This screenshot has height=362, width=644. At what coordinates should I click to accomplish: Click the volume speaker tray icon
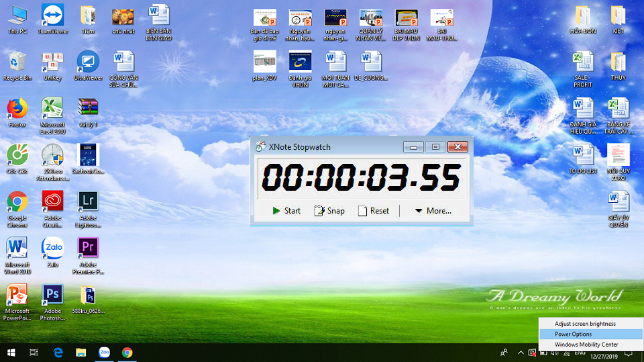555,353
